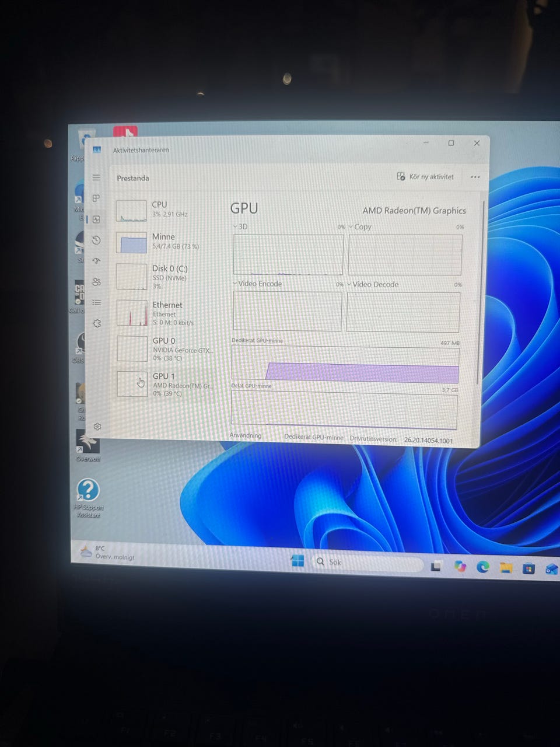Open the Processes page icon in sidebar

tap(96, 198)
